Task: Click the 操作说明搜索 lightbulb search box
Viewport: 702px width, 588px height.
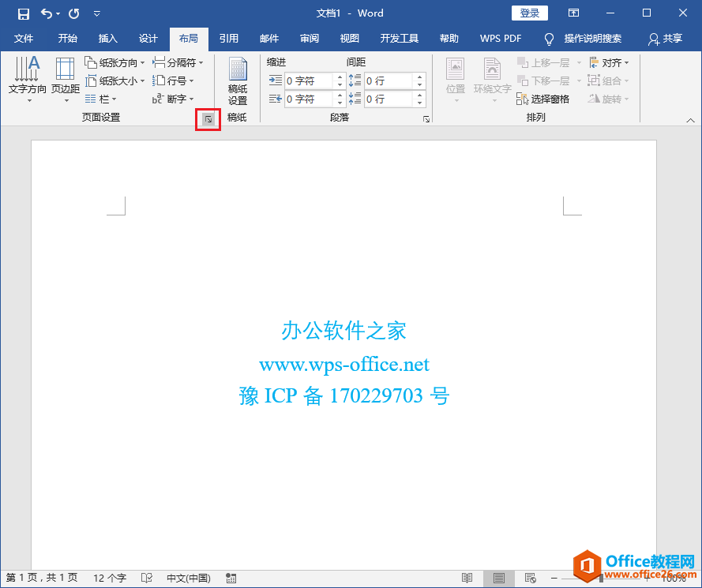Action: pos(583,39)
